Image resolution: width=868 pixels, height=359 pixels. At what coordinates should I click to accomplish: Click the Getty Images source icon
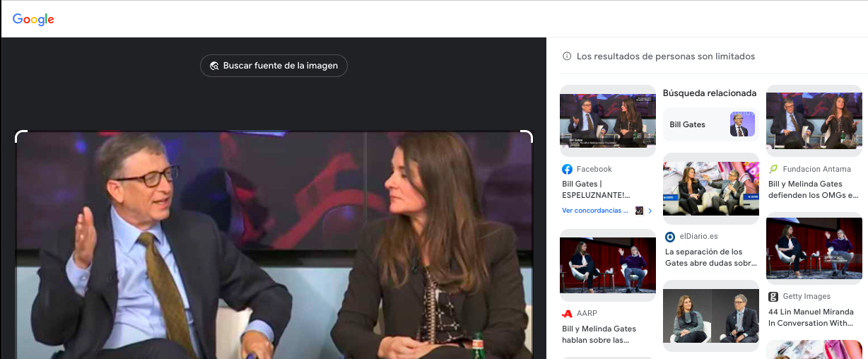(x=773, y=297)
